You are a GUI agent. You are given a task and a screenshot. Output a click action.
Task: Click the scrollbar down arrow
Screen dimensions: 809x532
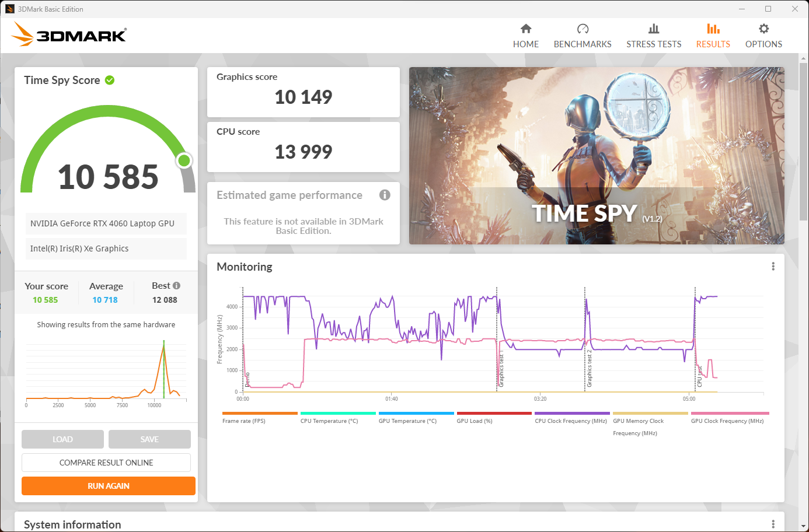pos(803,526)
